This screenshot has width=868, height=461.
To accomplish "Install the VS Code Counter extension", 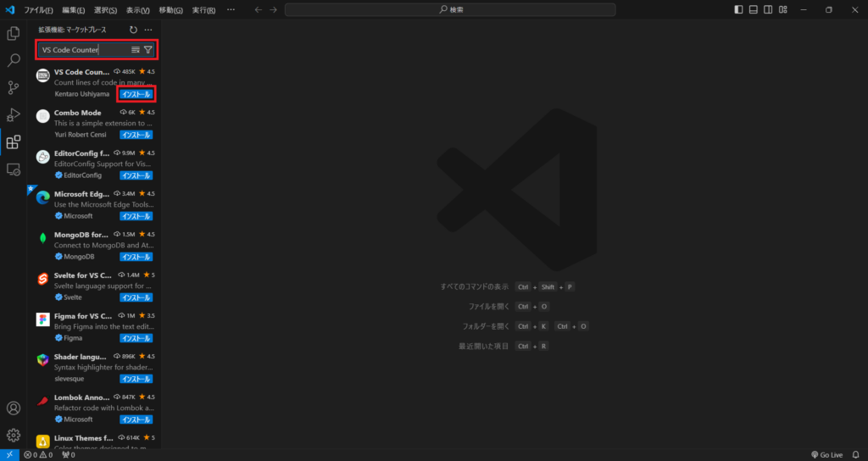I will pos(136,94).
